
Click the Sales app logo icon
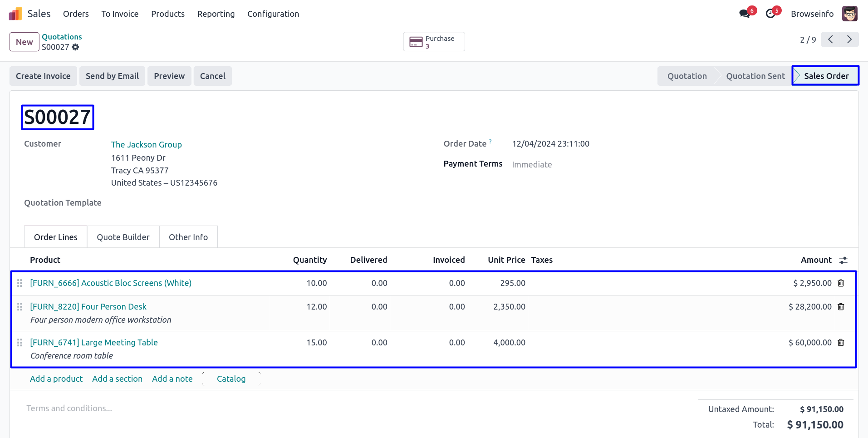(15, 14)
